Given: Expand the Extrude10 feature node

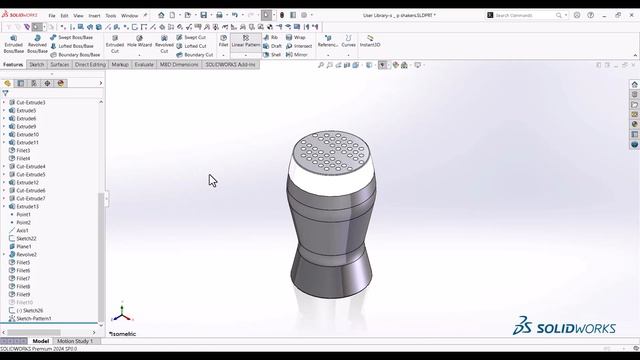Looking at the screenshot, I should 4,134.
